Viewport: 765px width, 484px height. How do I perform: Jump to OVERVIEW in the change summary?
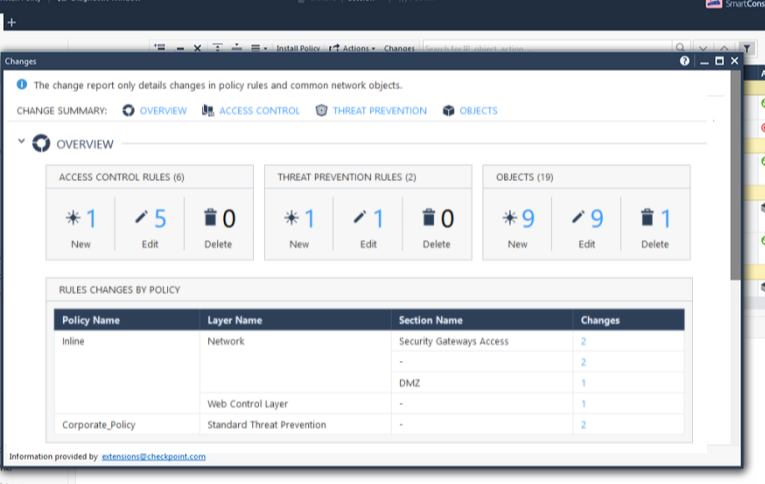[x=163, y=111]
